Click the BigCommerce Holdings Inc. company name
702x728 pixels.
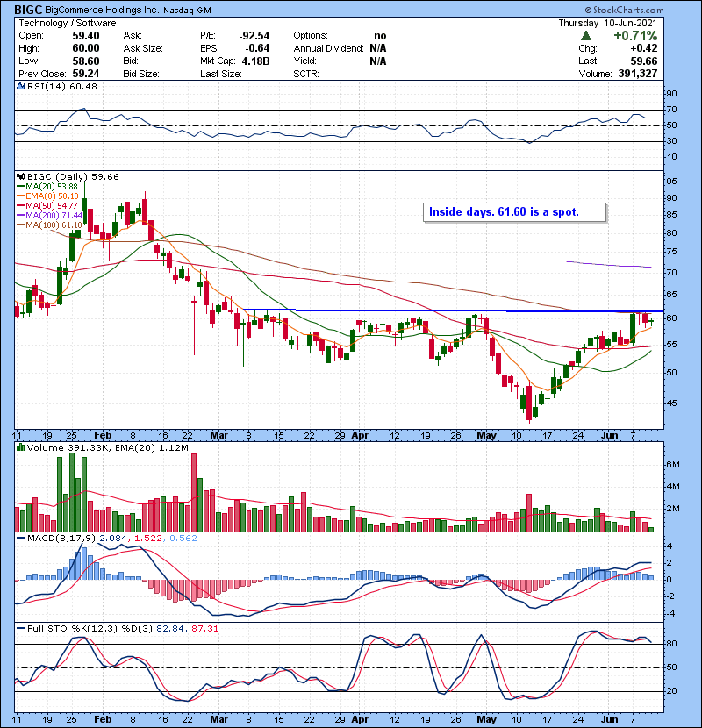pyautogui.click(x=102, y=10)
